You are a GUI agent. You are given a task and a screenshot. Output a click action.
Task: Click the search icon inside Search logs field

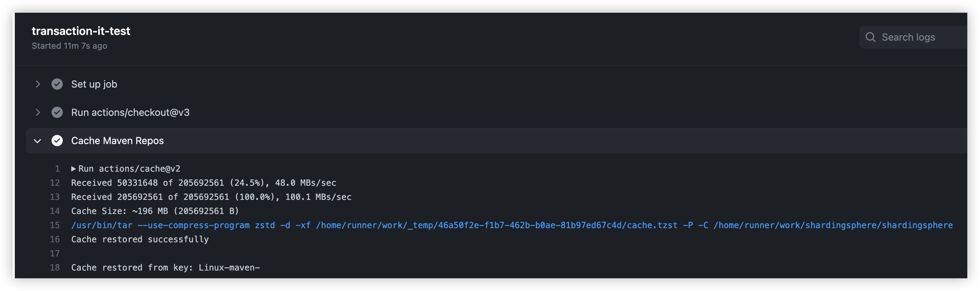pyautogui.click(x=871, y=37)
